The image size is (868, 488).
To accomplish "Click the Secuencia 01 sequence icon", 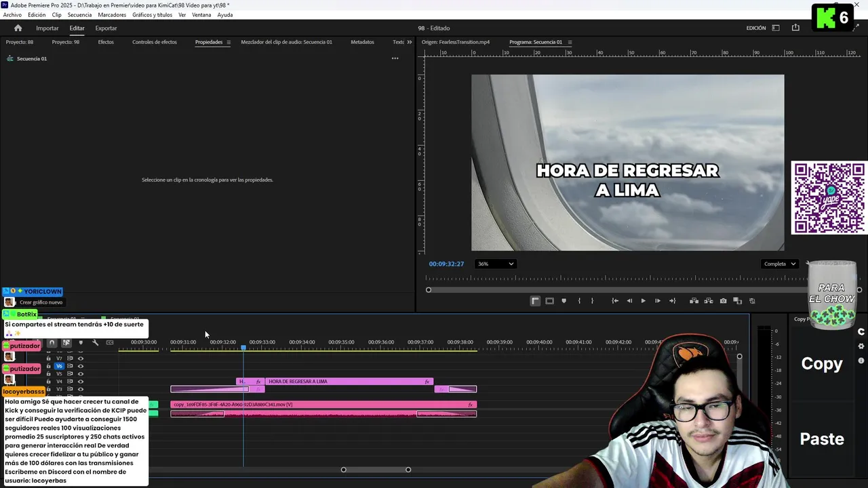I will [x=10, y=58].
